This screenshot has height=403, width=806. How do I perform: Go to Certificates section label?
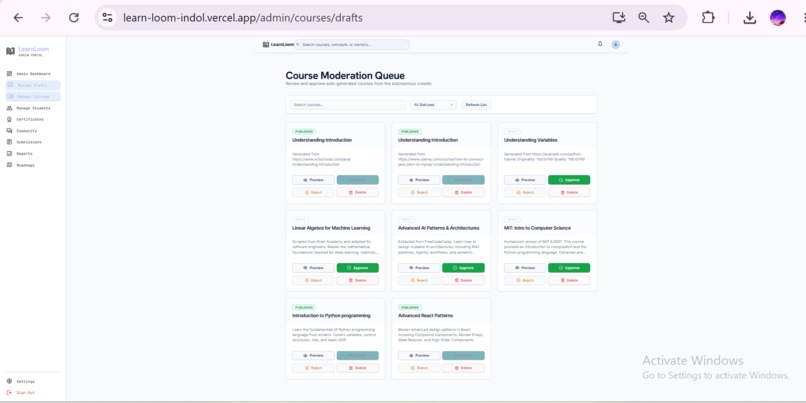30,119
